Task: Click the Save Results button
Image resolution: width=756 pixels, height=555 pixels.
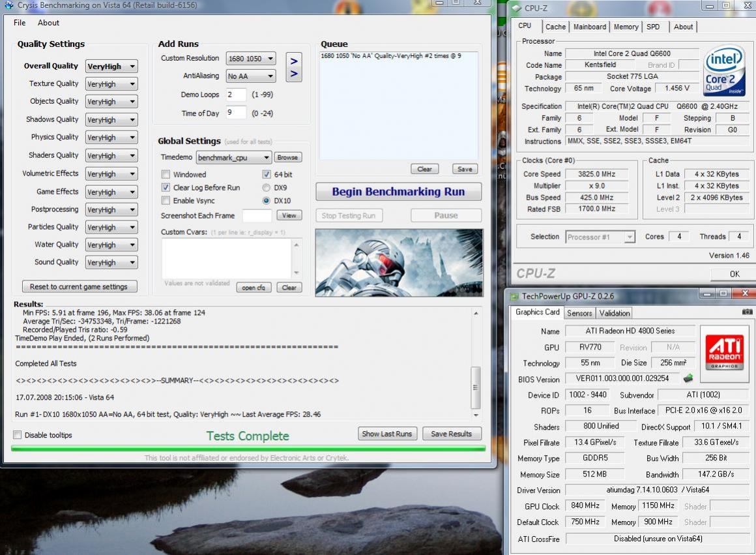Action: pyautogui.click(x=451, y=434)
